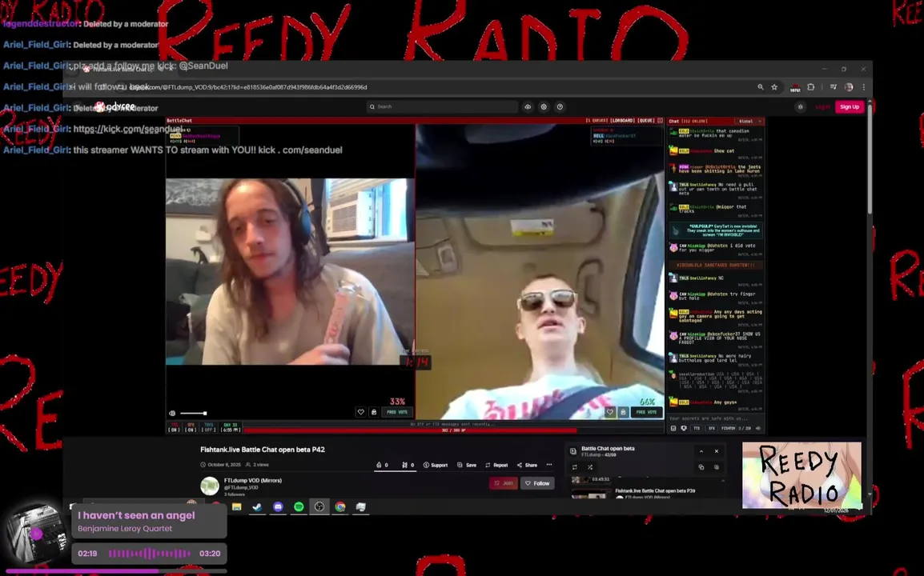Open the browser extensions puzzle icon
This screenshot has height=576, width=924.
(811, 87)
